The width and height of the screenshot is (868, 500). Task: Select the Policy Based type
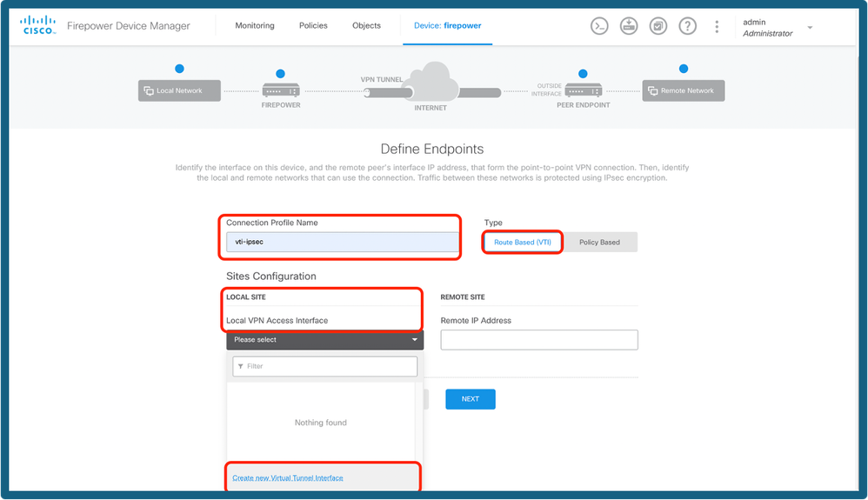coord(599,242)
